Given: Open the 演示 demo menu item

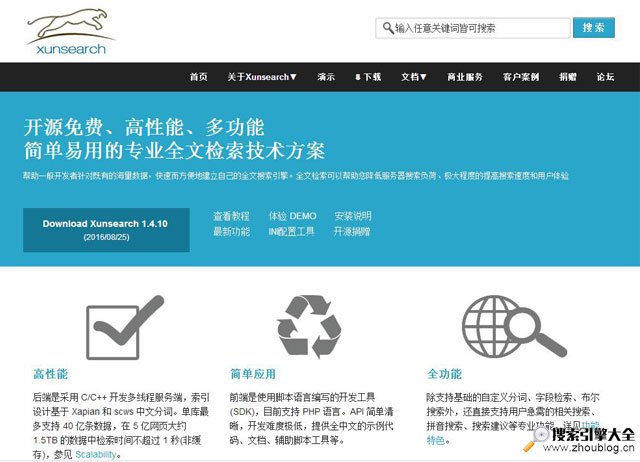Looking at the screenshot, I should [326, 77].
